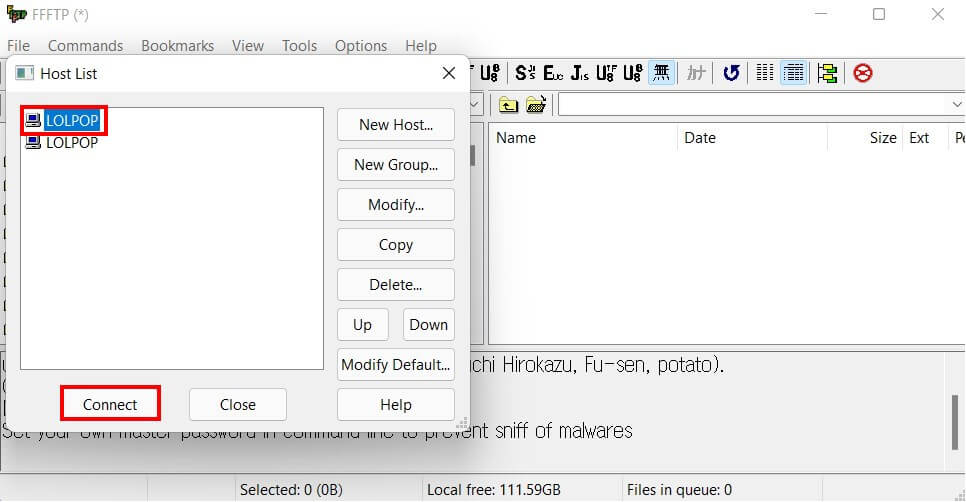Toggle the half-width kana conversion icon
The width and height of the screenshot is (966, 502).
tap(696, 73)
